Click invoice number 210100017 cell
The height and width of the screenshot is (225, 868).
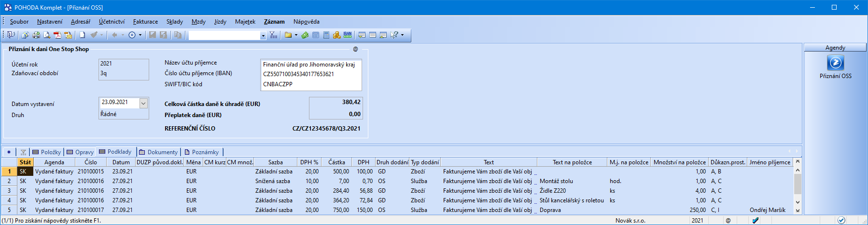click(x=91, y=210)
